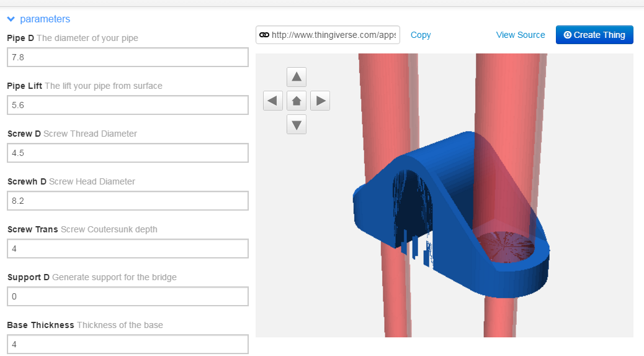The image size is (644, 356).
Task: Edit the Screw D value 4.5
Action: click(x=128, y=153)
